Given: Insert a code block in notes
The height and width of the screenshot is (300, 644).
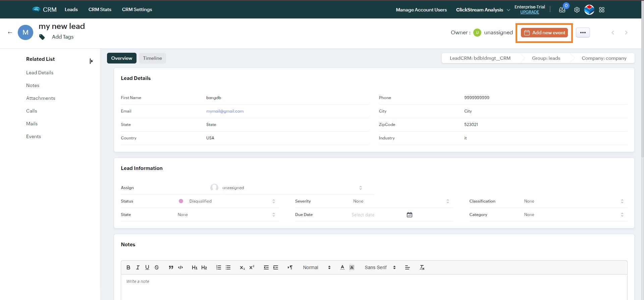Looking at the screenshot, I should pyautogui.click(x=180, y=267).
